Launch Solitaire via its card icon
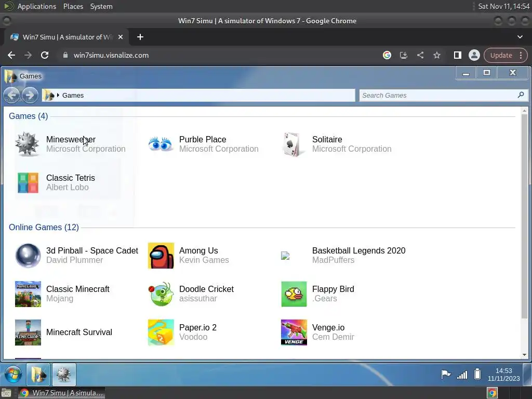The height and width of the screenshot is (399, 532). click(x=292, y=144)
